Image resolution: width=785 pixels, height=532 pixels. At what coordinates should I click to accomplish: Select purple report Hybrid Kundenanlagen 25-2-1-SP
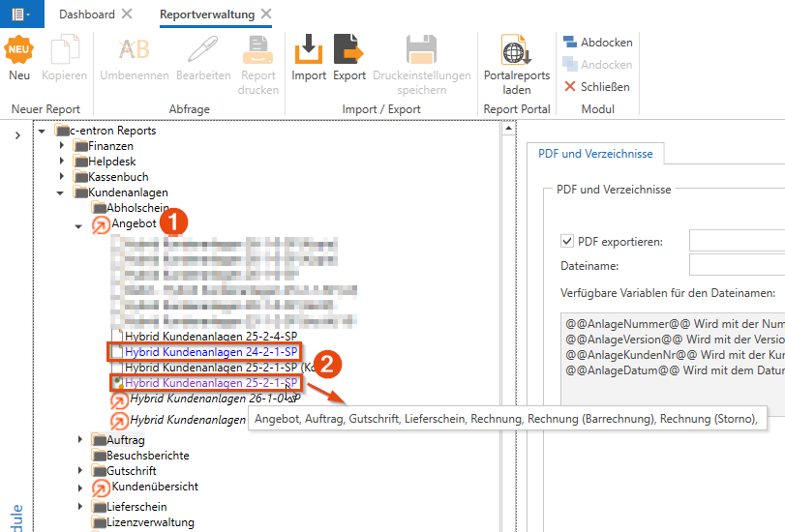(x=211, y=383)
